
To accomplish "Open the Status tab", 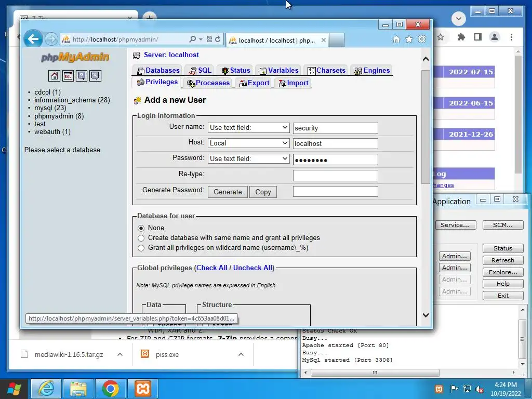I will [236, 70].
